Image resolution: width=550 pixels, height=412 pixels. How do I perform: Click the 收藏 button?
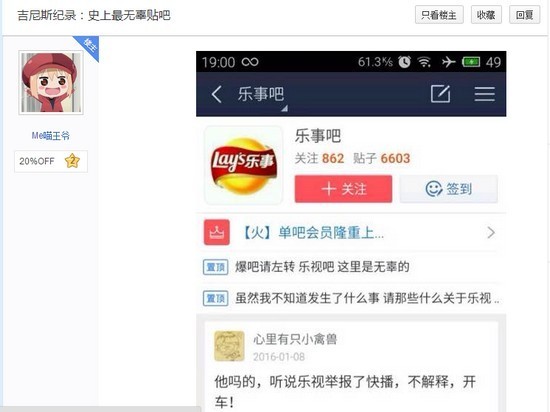(486, 15)
